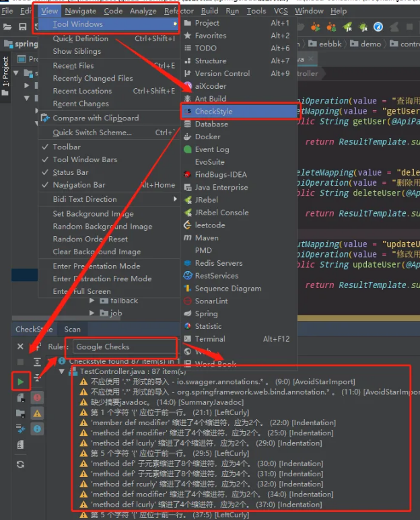Choose the Redis Servers tool window
Viewport: 420px width, 520px height.
click(239, 263)
